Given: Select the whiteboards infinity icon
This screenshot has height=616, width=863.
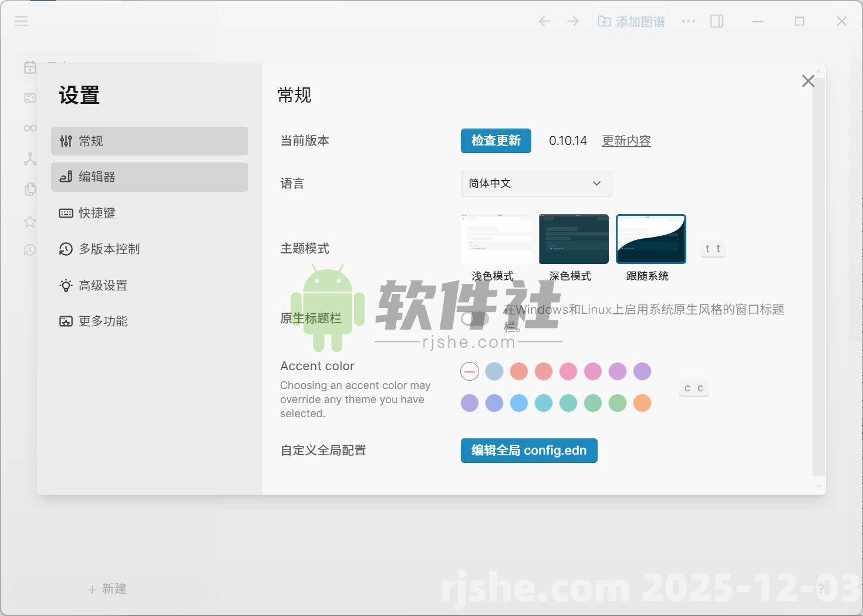Looking at the screenshot, I should coord(29,128).
